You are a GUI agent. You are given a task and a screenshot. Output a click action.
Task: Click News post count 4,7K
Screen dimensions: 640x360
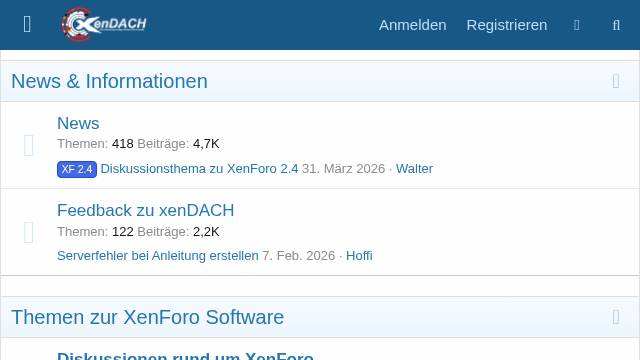point(206,144)
